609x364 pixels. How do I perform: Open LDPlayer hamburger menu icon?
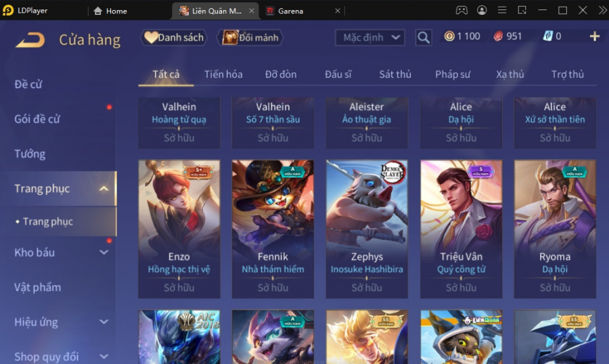click(x=502, y=11)
